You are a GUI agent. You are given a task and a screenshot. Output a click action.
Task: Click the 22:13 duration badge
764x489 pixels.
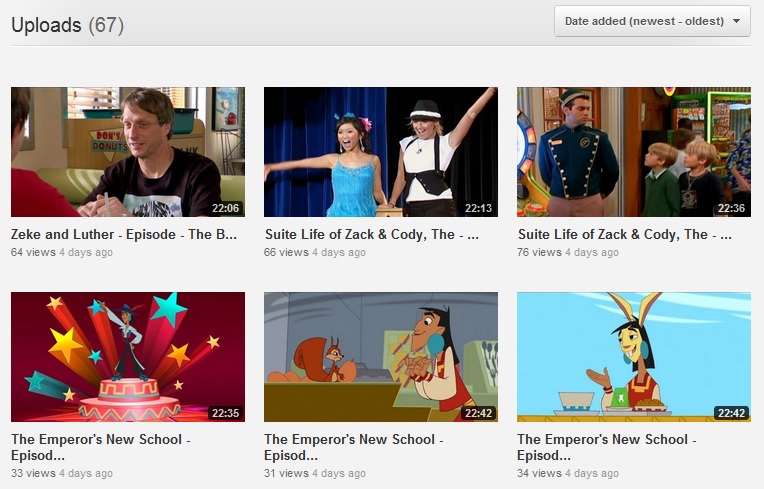(478, 208)
